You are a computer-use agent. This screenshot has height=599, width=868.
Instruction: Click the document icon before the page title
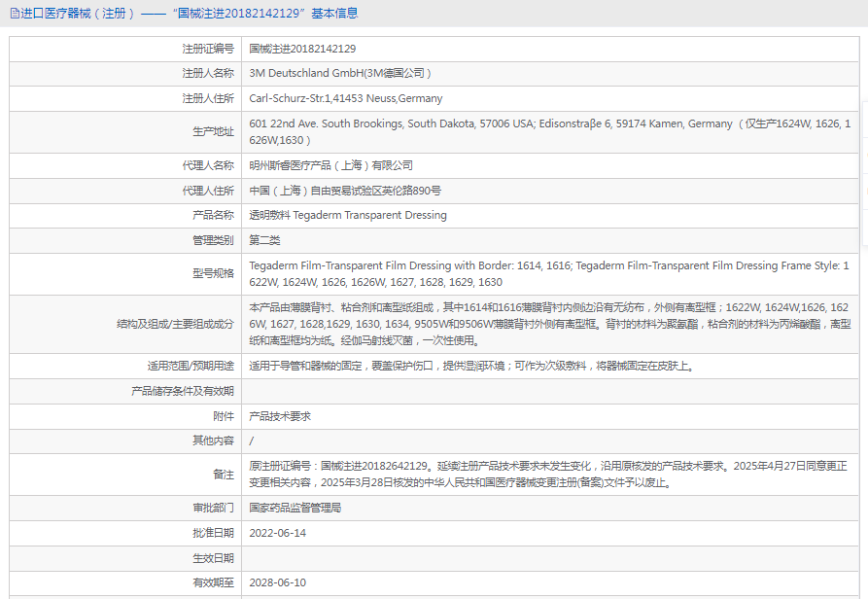pos(15,14)
